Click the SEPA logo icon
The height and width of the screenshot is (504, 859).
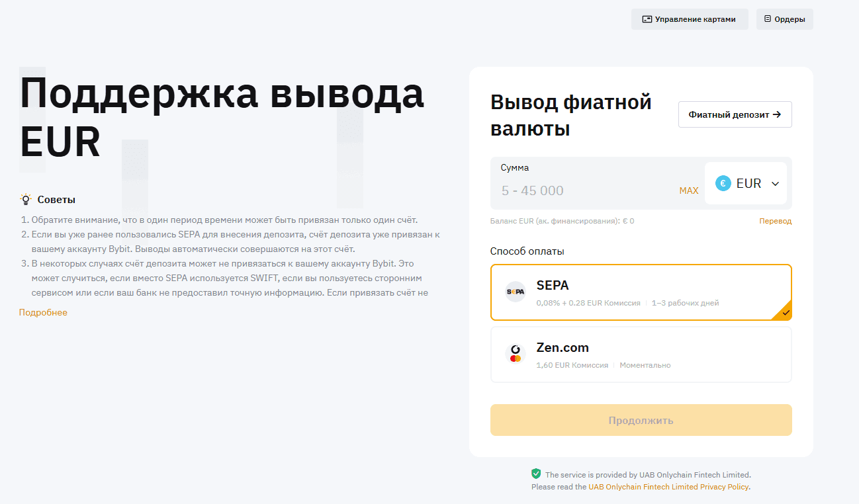516,292
